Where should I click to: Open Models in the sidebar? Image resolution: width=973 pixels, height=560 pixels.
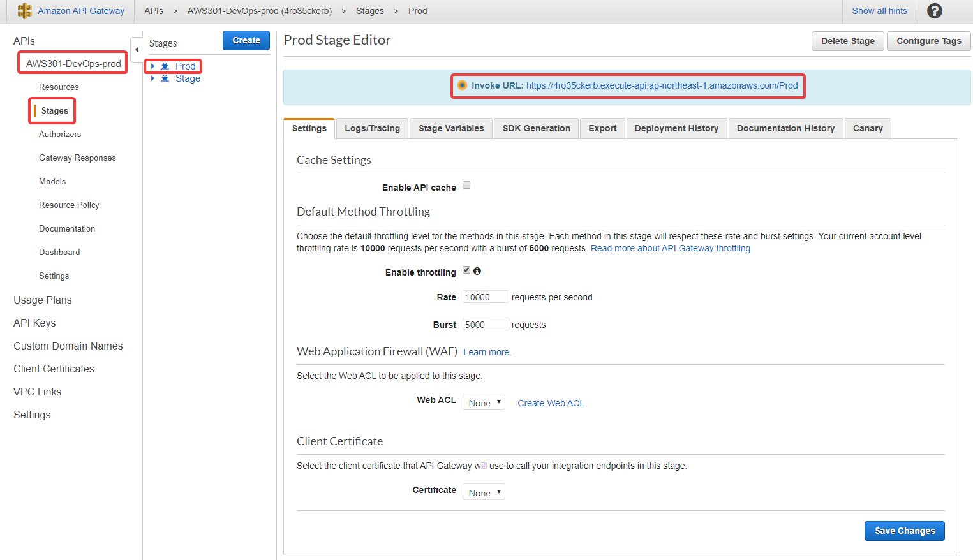(52, 181)
